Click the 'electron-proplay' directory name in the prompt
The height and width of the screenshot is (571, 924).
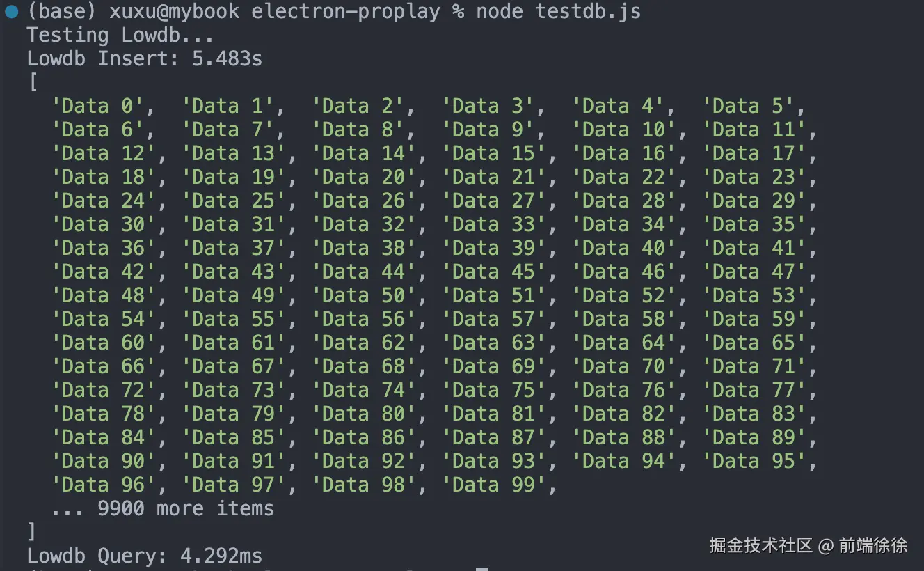(345, 11)
